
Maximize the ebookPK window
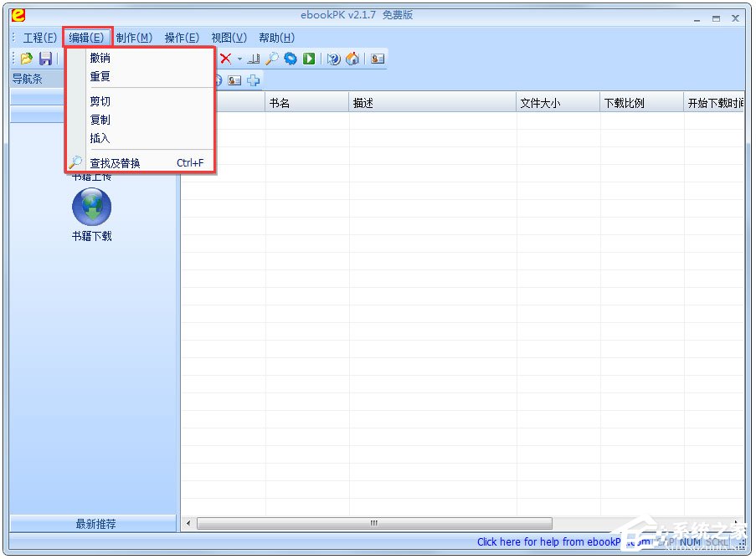click(x=717, y=18)
